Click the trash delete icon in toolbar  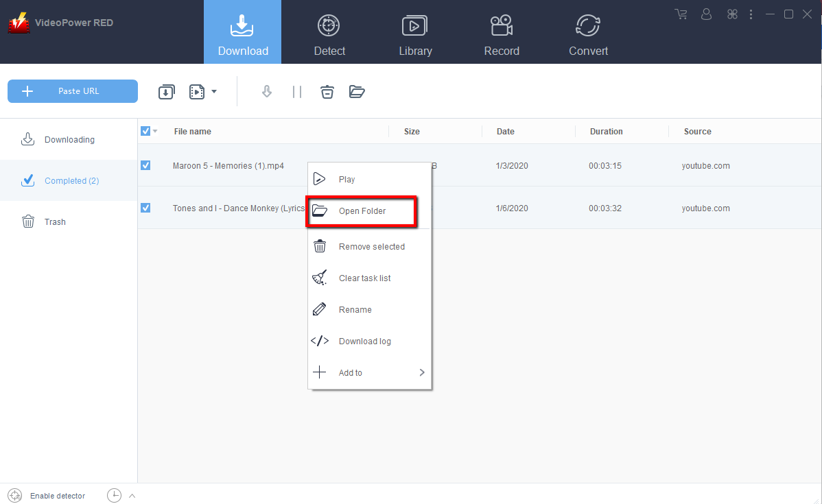pyautogui.click(x=327, y=91)
